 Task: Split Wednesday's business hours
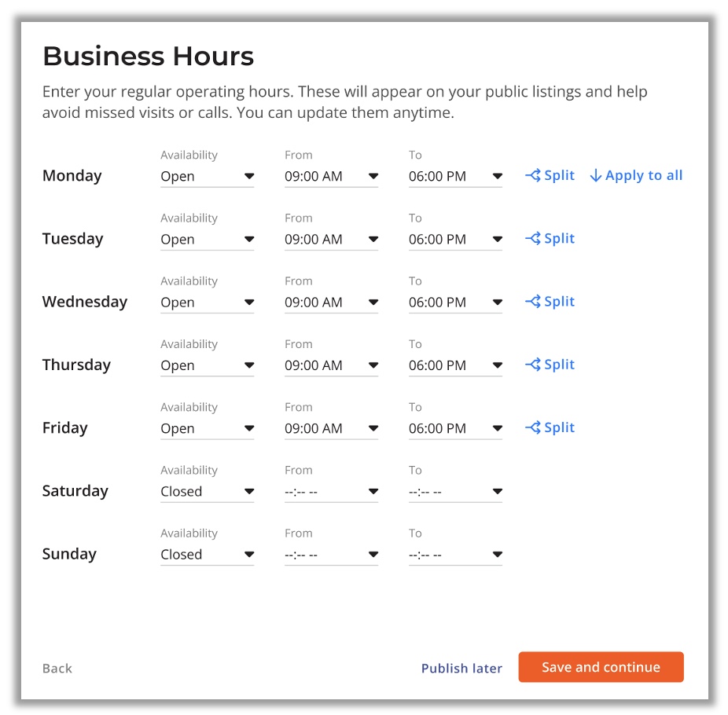[550, 302]
